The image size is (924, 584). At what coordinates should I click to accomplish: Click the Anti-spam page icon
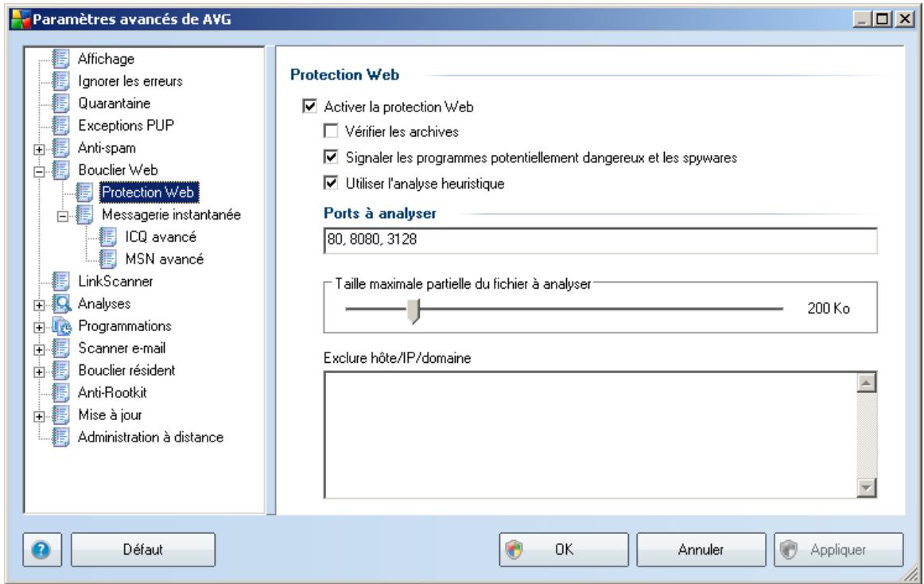[60, 147]
